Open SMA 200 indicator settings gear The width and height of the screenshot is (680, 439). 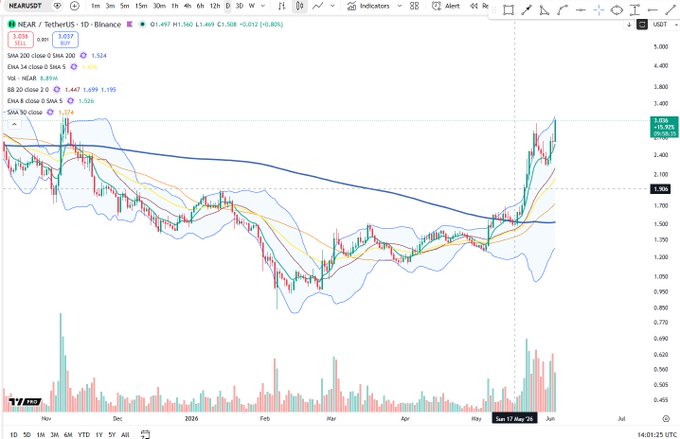pyautogui.click(x=83, y=56)
